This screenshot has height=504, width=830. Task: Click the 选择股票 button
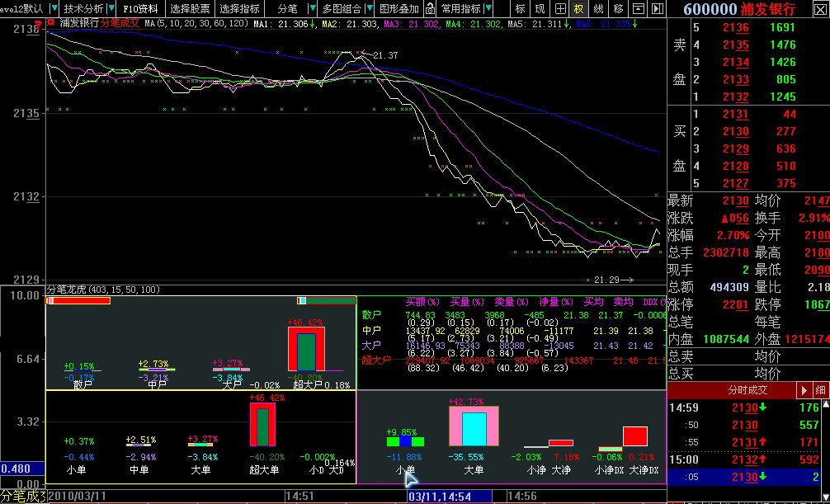tap(190, 9)
